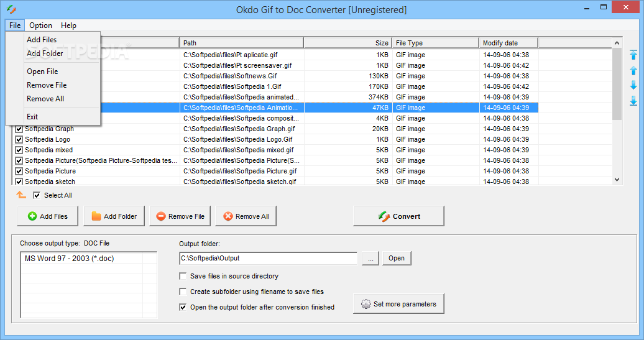The image size is (644, 340).
Task: Select the Pt screensaver.gif path row
Action: 237,65
